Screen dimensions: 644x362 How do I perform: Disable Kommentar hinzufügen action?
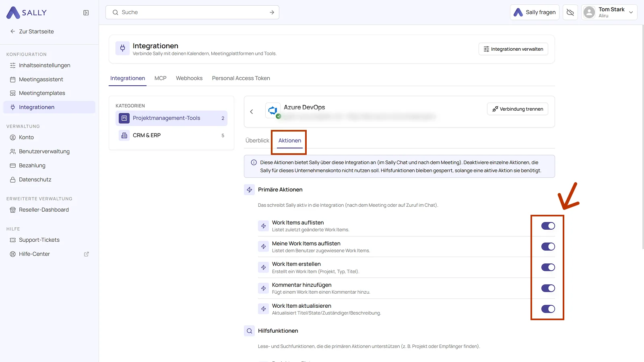[x=548, y=288]
